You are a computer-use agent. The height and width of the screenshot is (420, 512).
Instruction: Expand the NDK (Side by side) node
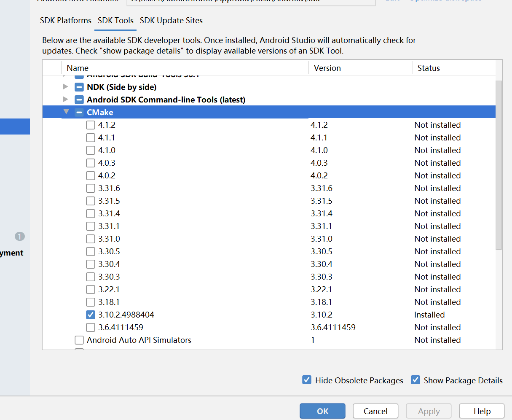[65, 87]
